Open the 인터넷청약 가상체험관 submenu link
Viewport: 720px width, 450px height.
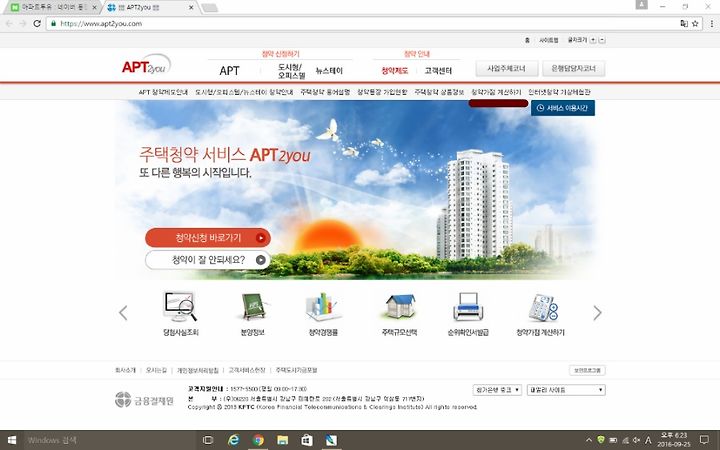pos(559,92)
